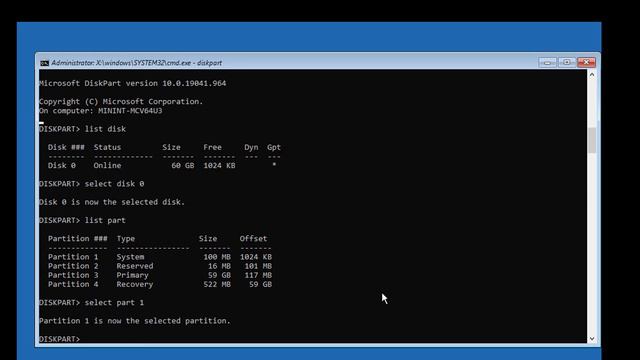Maximize the diskpart command window
Image resolution: width=640 pixels, height=360 pixels.
pyautogui.click(x=567, y=62)
